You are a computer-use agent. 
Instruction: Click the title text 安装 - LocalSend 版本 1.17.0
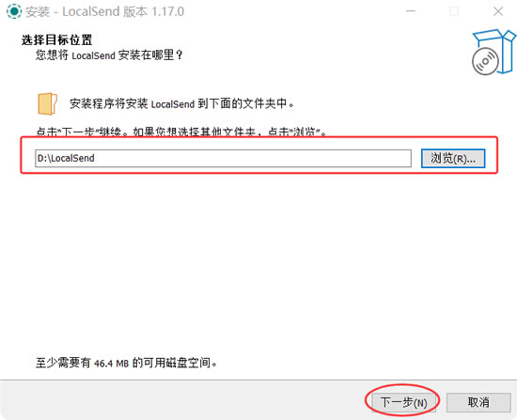(105, 11)
